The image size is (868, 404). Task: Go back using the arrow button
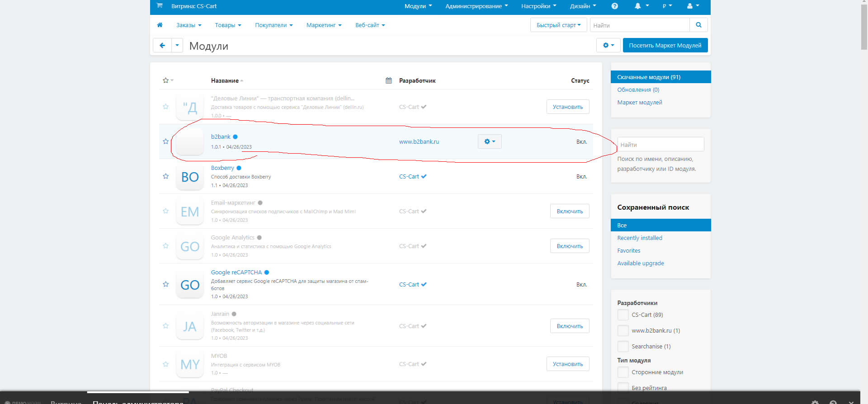click(162, 45)
